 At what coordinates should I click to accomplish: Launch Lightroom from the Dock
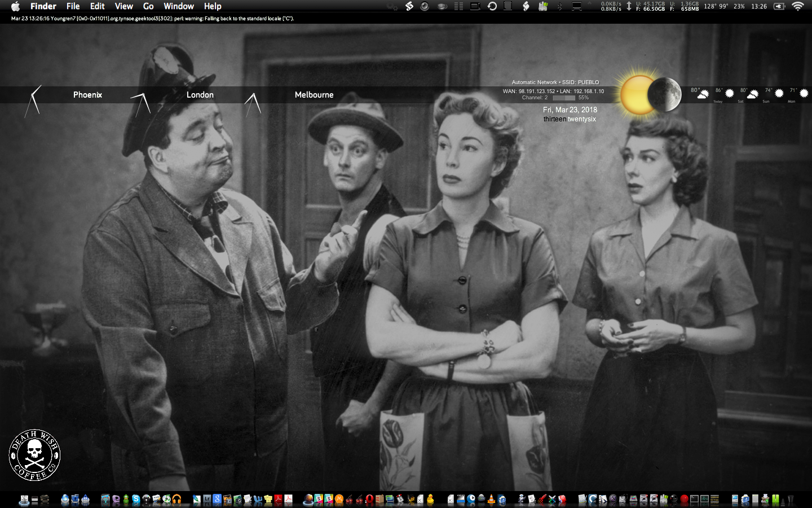coord(207,500)
